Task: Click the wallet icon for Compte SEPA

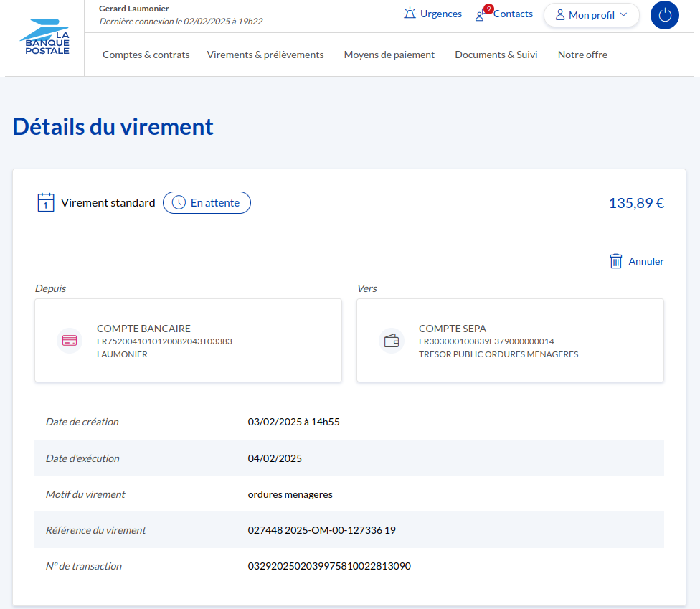Action: [392, 341]
